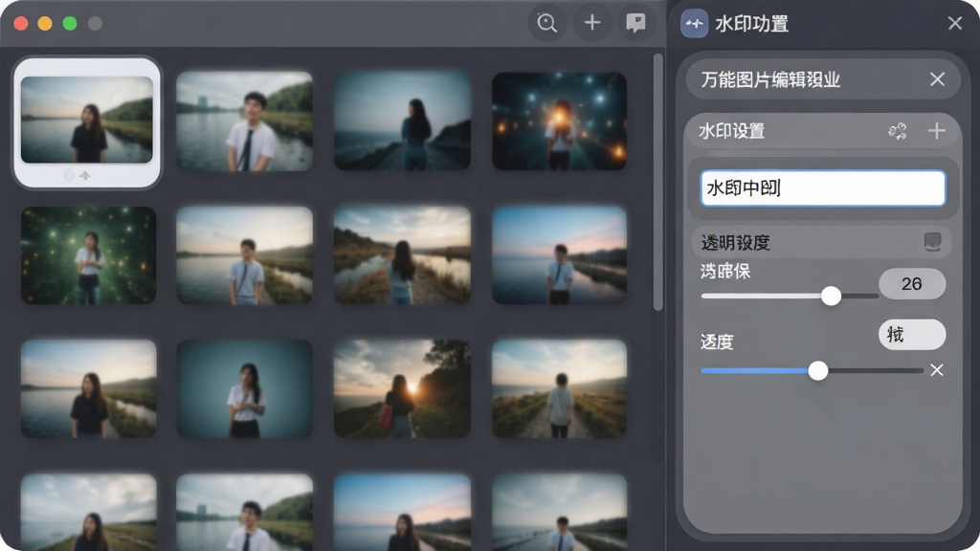
Task: Select long-haired woman walking between ponds thumbnail
Action: click(402, 255)
